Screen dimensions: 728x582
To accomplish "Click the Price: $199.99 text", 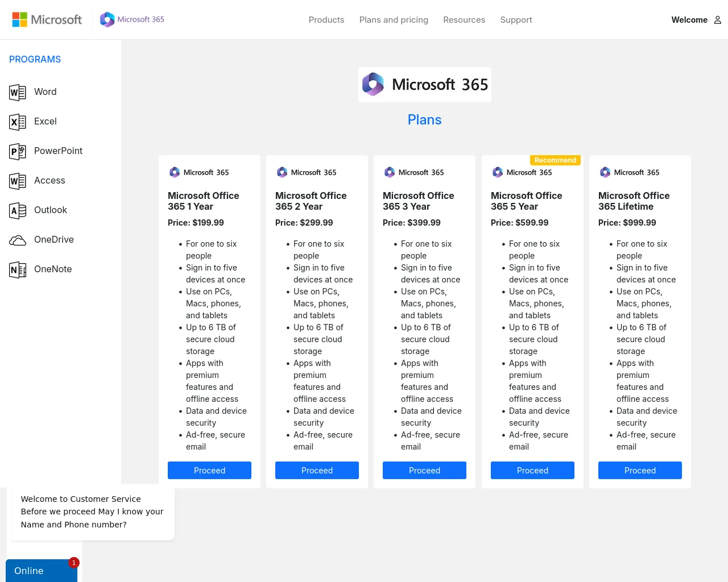I will pyautogui.click(x=196, y=223).
